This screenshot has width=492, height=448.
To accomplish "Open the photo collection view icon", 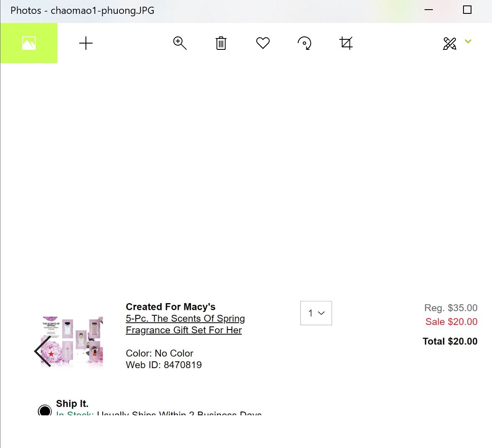I will coord(29,43).
